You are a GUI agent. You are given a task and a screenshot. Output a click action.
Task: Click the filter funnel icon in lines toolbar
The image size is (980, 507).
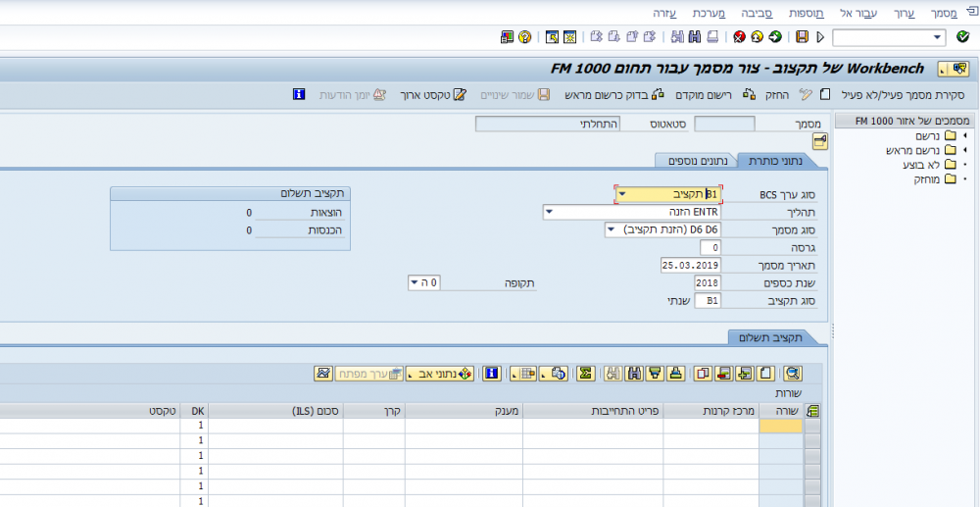click(x=655, y=374)
